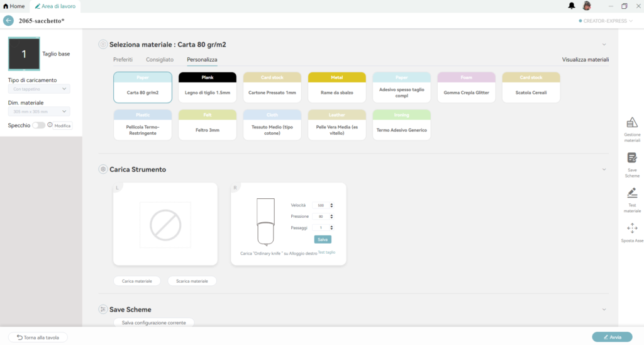Select the Legno di tiglio 1.5mm material

click(x=208, y=88)
